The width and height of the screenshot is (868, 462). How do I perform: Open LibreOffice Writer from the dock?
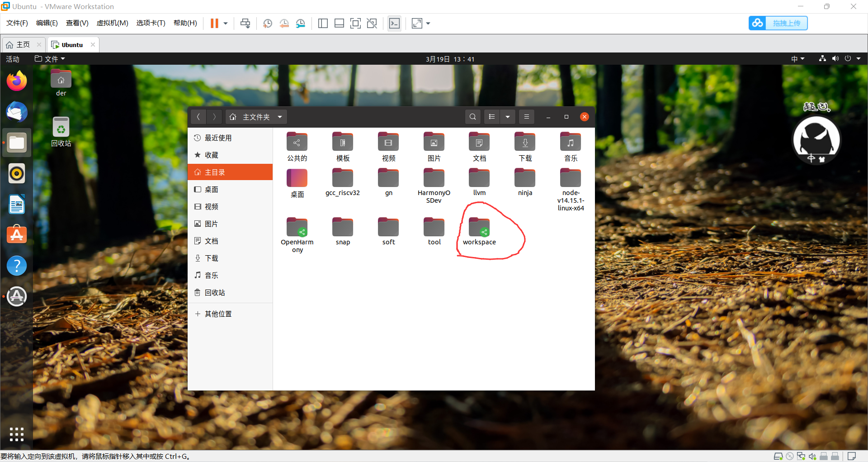point(17,205)
